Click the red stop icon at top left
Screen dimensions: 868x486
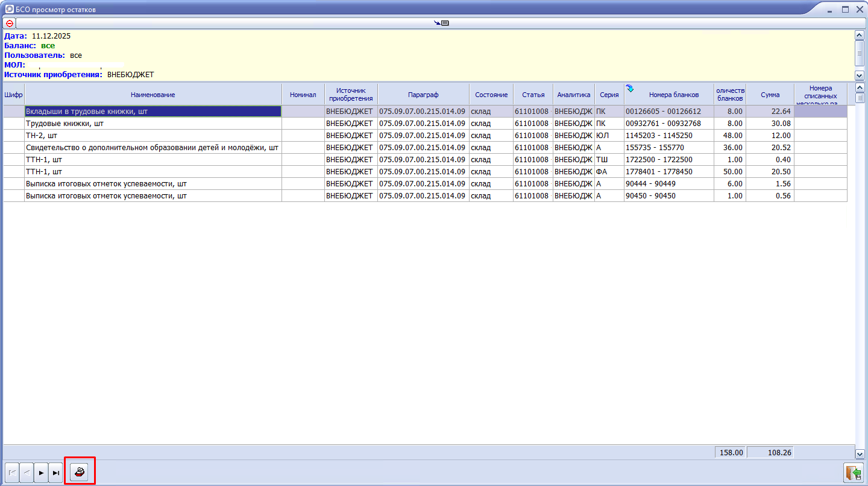click(10, 24)
